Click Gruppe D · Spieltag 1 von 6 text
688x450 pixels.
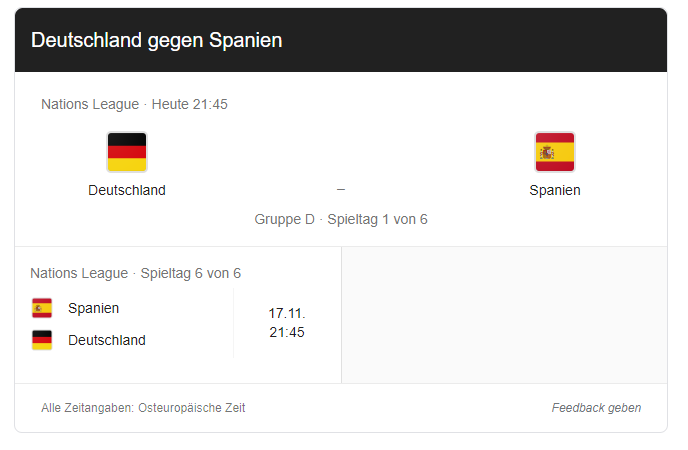[341, 219]
